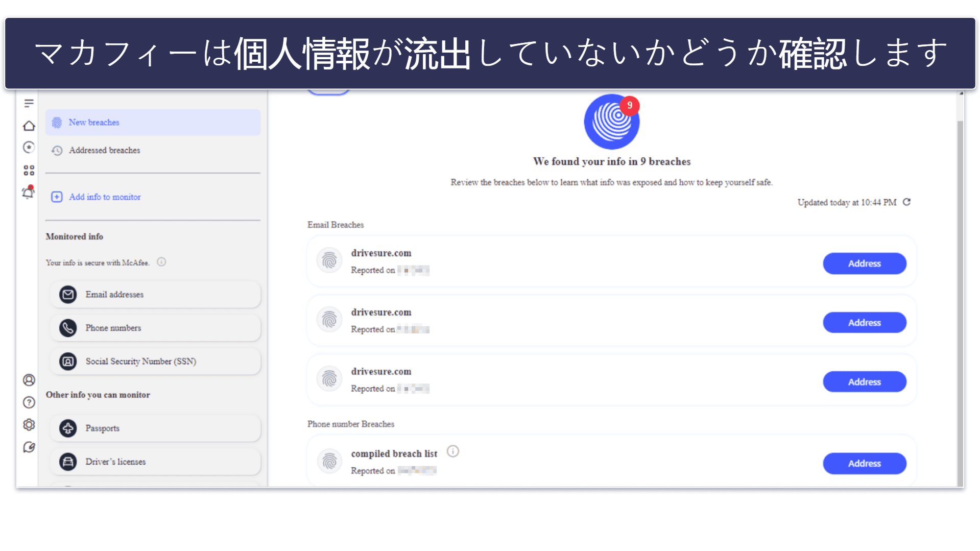Click info icon next to McAfee secure note

(161, 262)
